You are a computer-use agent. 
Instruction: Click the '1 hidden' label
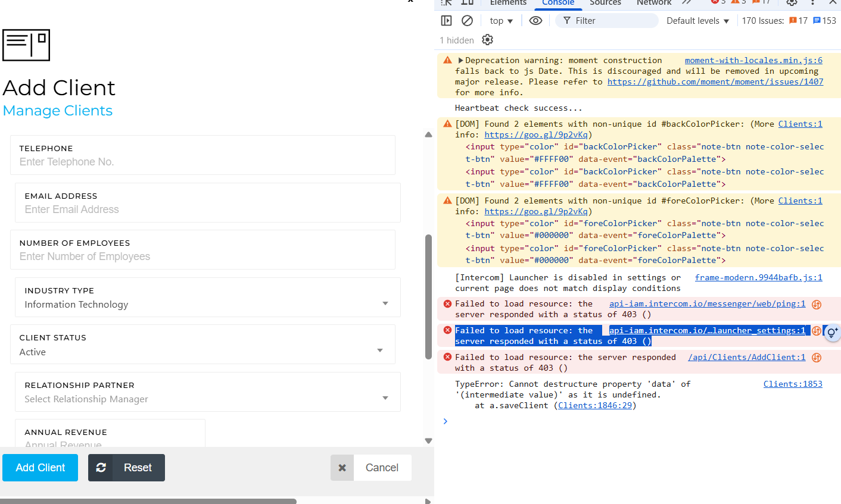[x=457, y=40]
